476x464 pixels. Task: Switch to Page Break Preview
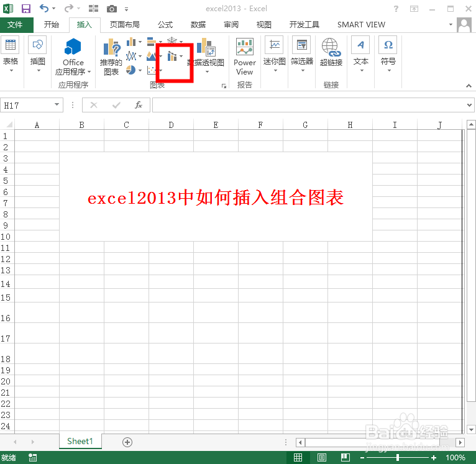(x=346, y=457)
